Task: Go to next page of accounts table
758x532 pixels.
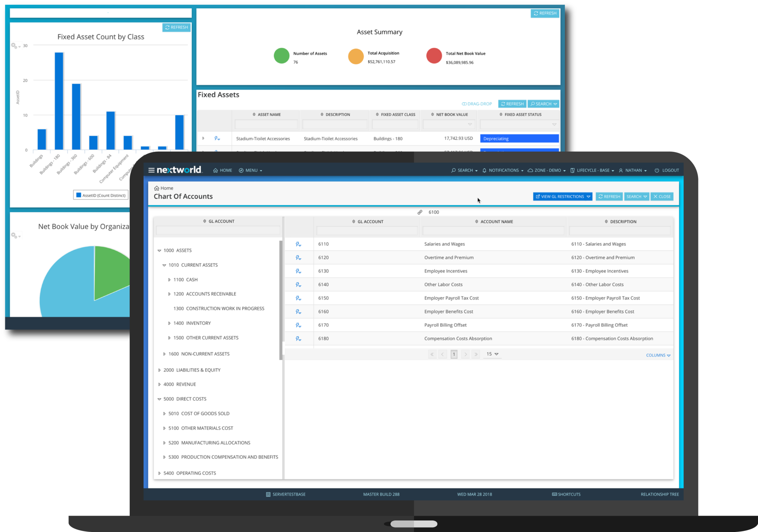Action: [465, 354]
